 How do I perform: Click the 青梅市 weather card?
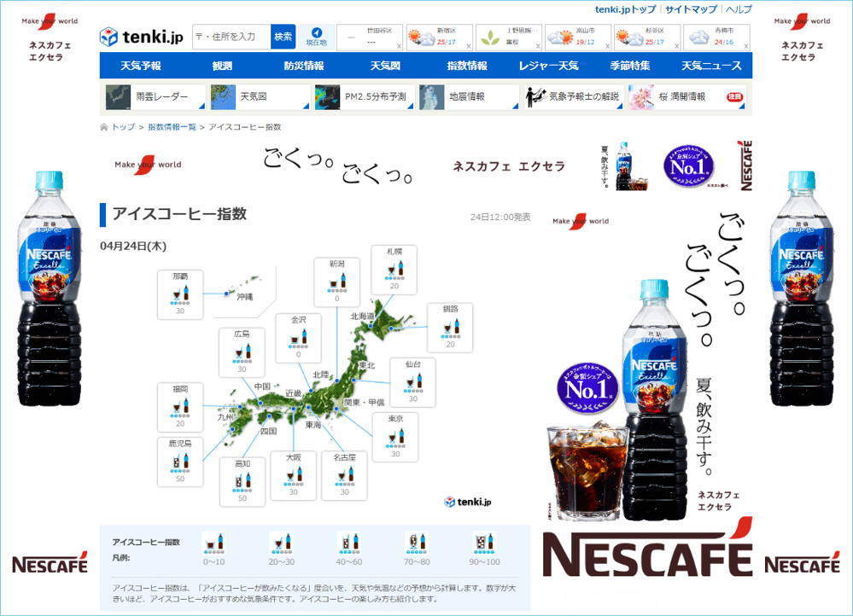click(x=715, y=37)
